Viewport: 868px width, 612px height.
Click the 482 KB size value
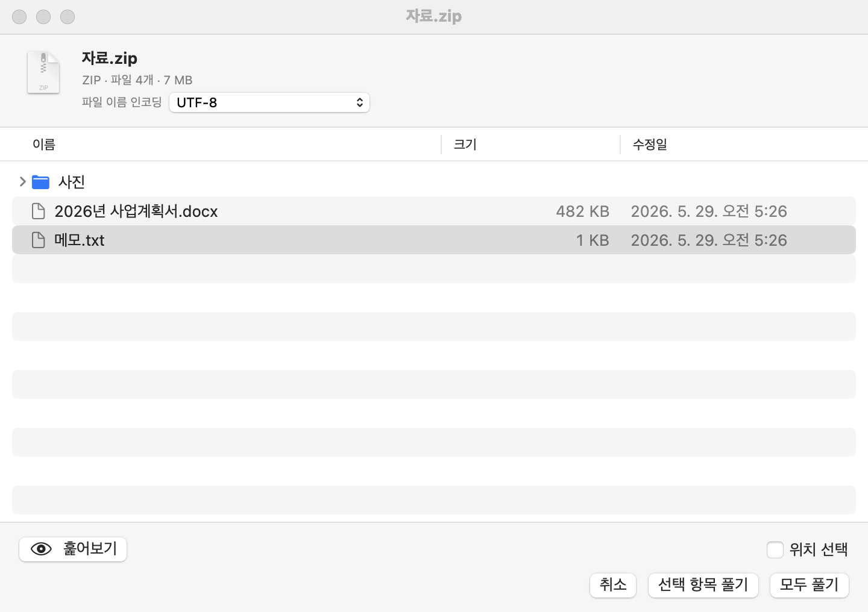point(582,211)
